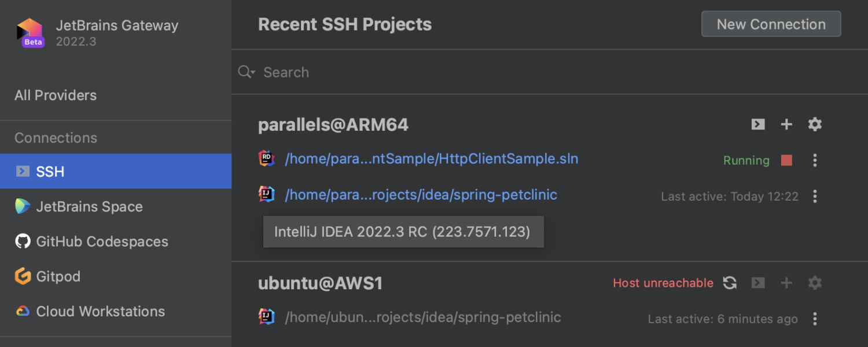Choose Gitpod from the sidebar

[x=58, y=276]
